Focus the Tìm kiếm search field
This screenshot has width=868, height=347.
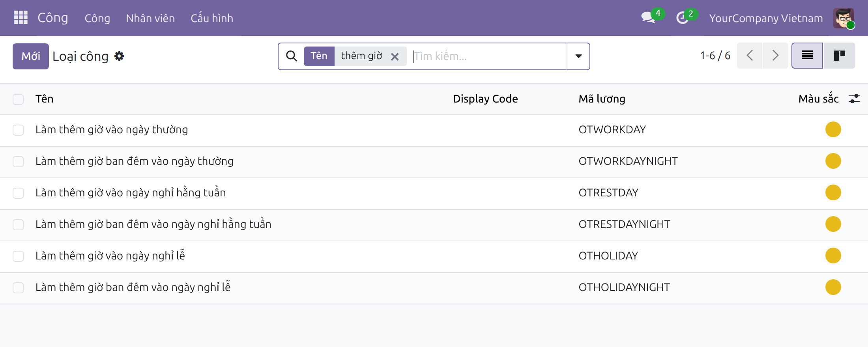pos(488,56)
